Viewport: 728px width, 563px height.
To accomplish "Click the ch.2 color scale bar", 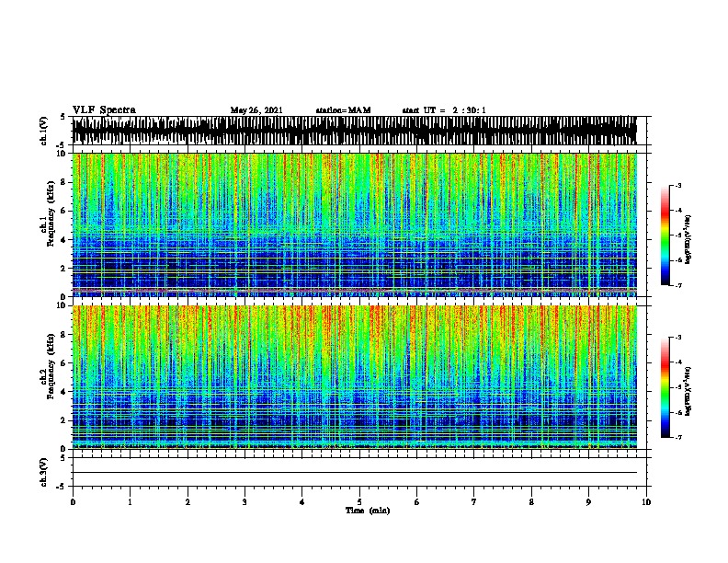I will tap(665, 387).
